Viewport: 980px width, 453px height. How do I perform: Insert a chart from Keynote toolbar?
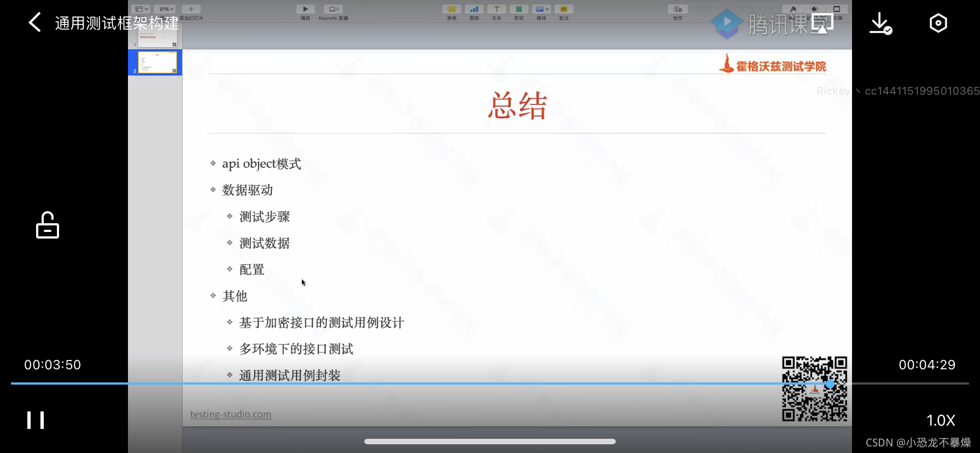click(x=474, y=9)
